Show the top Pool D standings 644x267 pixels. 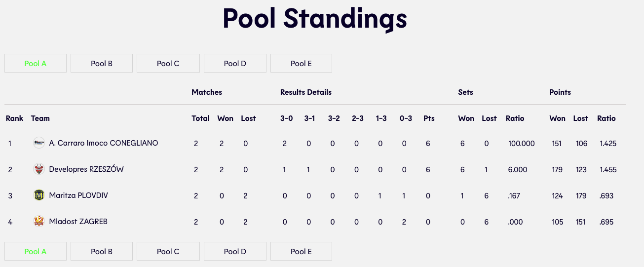(235, 63)
